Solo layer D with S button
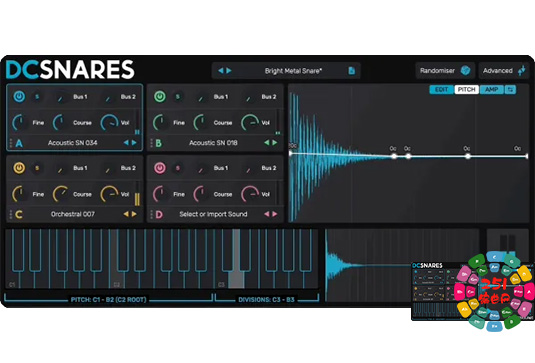Image resolution: width=535 pixels, height=363 pixels. coord(177,168)
